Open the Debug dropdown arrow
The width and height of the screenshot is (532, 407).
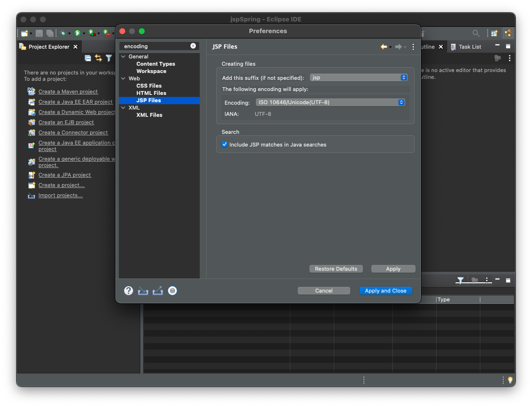click(x=69, y=34)
